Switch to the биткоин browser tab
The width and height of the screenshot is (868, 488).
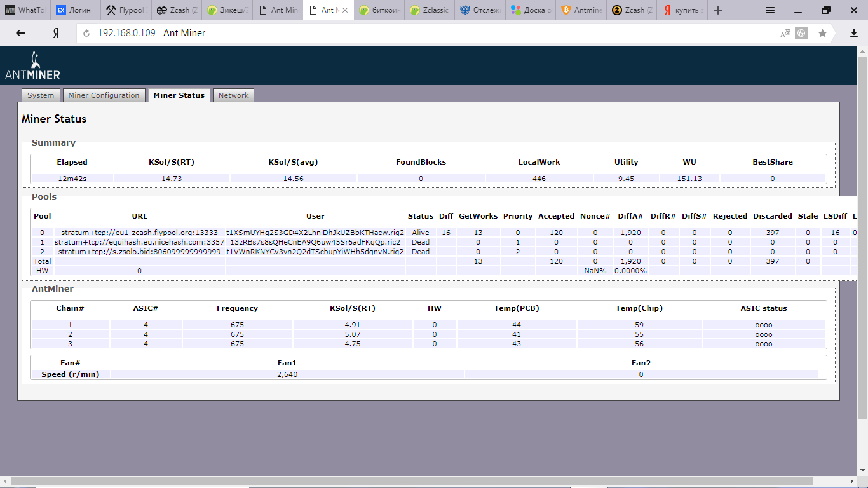click(379, 10)
